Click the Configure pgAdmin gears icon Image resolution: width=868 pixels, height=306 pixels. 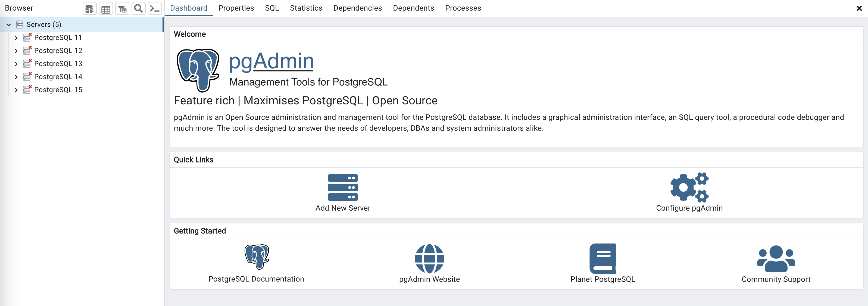pyautogui.click(x=689, y=187)
